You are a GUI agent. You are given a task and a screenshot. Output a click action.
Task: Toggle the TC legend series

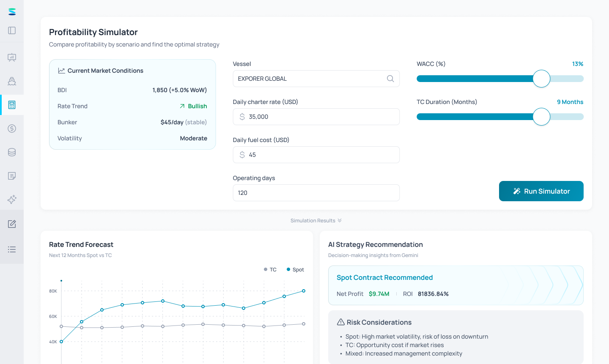coord(270,270)
